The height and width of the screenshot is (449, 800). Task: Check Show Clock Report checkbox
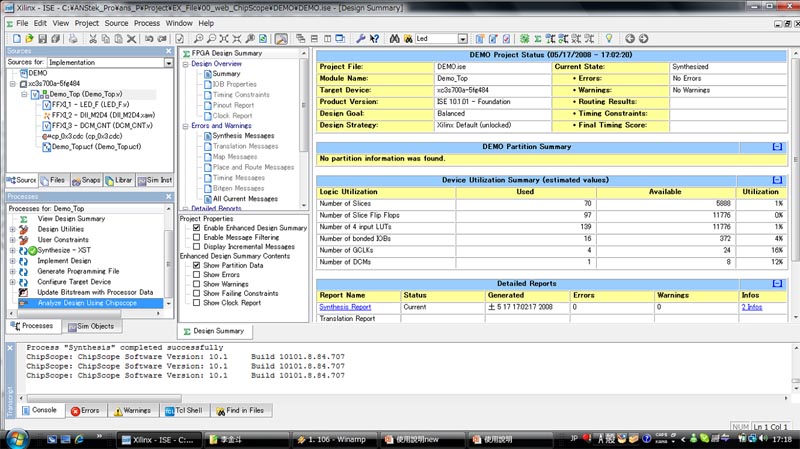(196, 303)
